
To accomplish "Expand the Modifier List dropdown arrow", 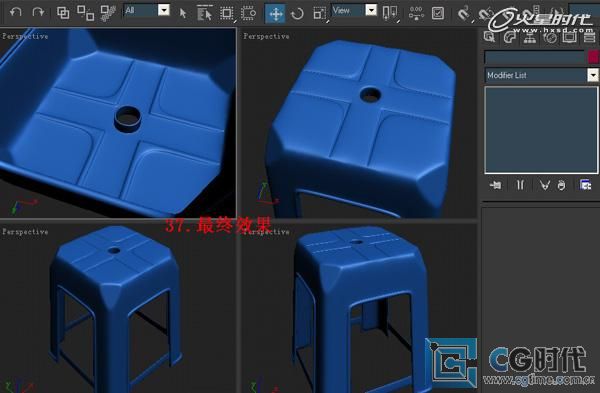I will [x=593, y=75].
